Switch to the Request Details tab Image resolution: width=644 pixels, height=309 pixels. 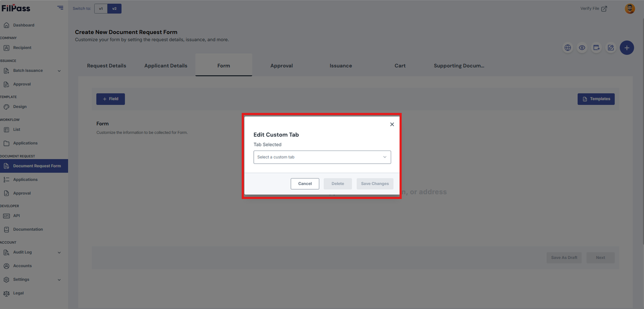(107, 66)
